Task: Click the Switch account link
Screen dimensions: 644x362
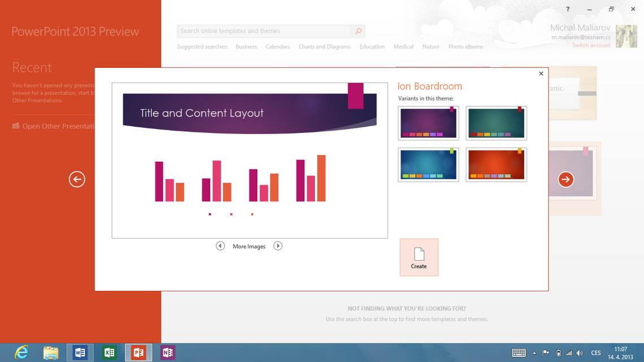Action: point(591,45)
